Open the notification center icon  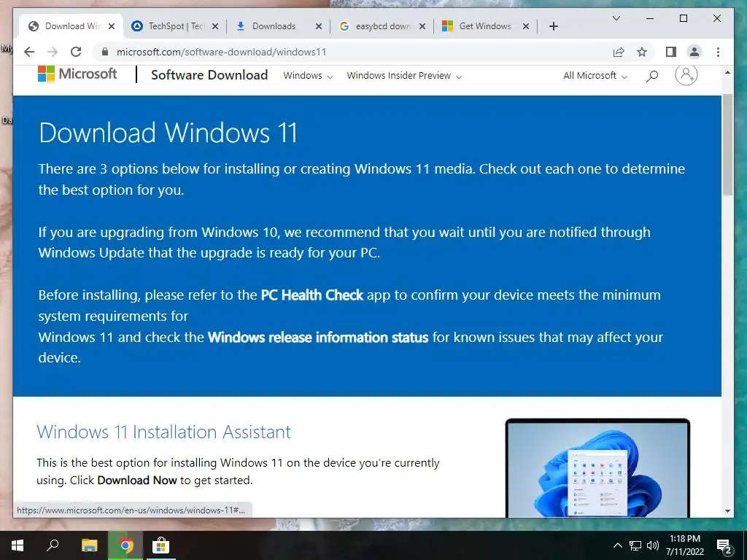pos(724,547)
